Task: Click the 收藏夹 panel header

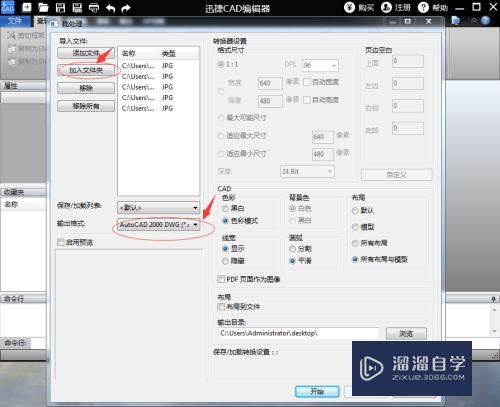Action: (x=23, y=192)
